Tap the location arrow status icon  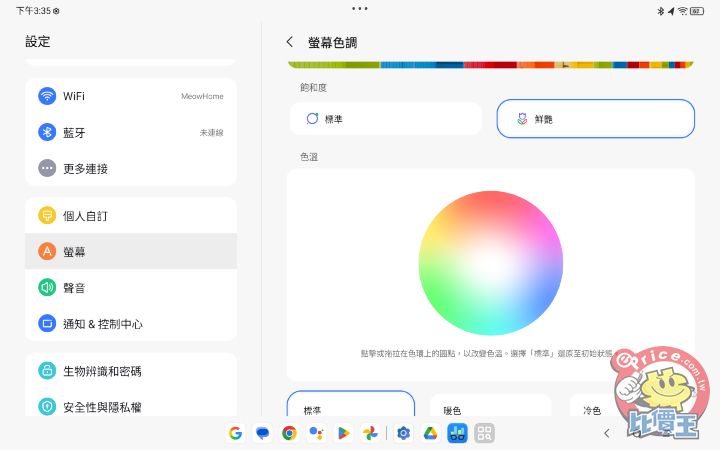pyautogui.click(x=671, y=11)
